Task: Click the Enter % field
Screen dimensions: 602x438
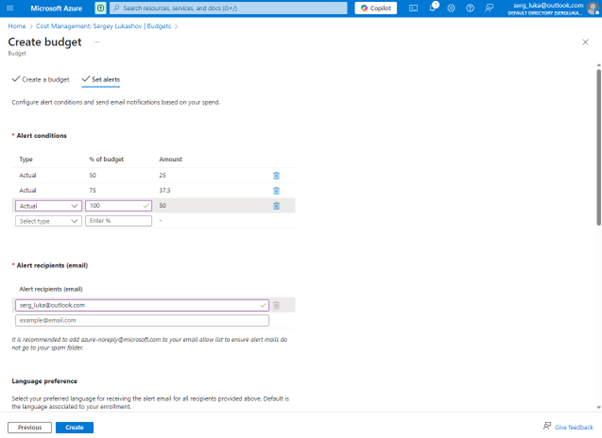Action: tap(118, 221)
